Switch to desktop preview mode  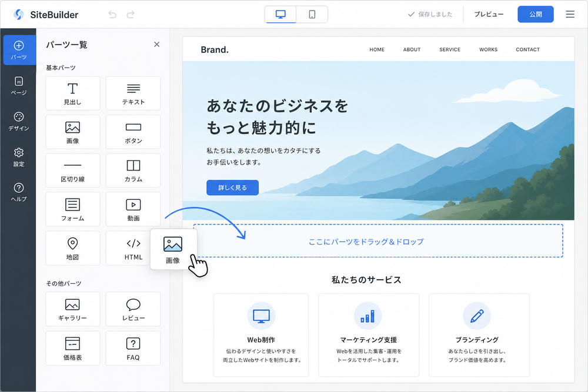tap(280, 15)
